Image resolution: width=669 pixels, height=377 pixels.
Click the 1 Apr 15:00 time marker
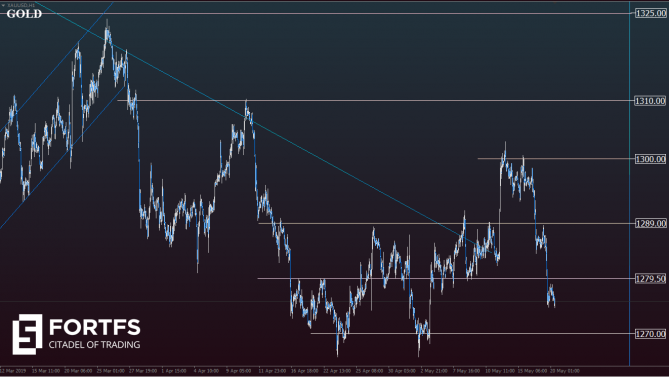pos(174,371)
